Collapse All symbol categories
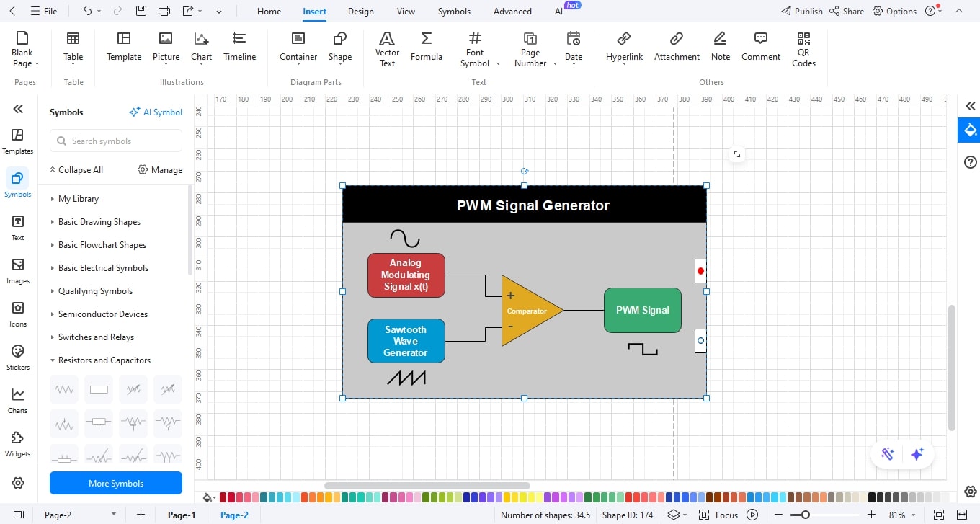This screenshot has height=524, width=980. pos(76,169)
